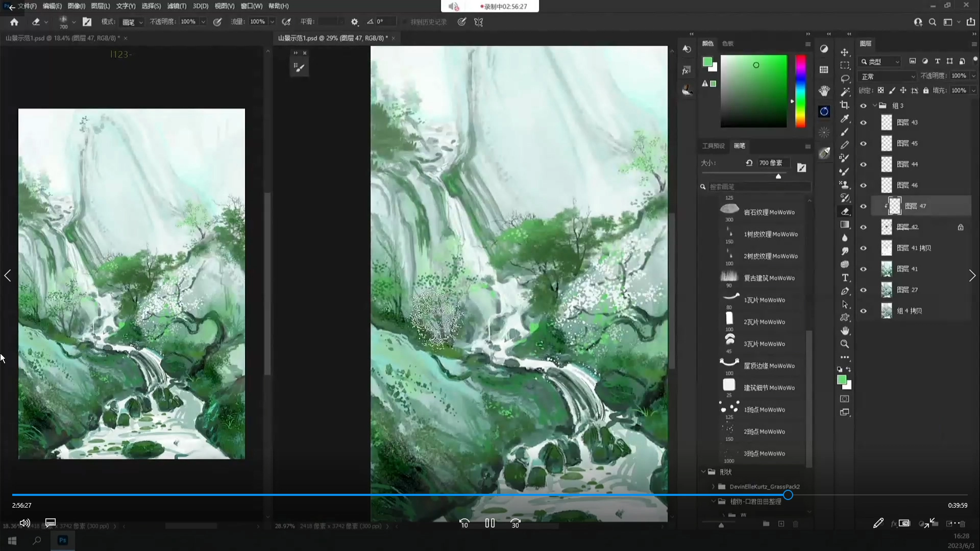The height and width of the screenshot is (551, 980).
Task: Select the Type tool
Action: tap(845, 278)
